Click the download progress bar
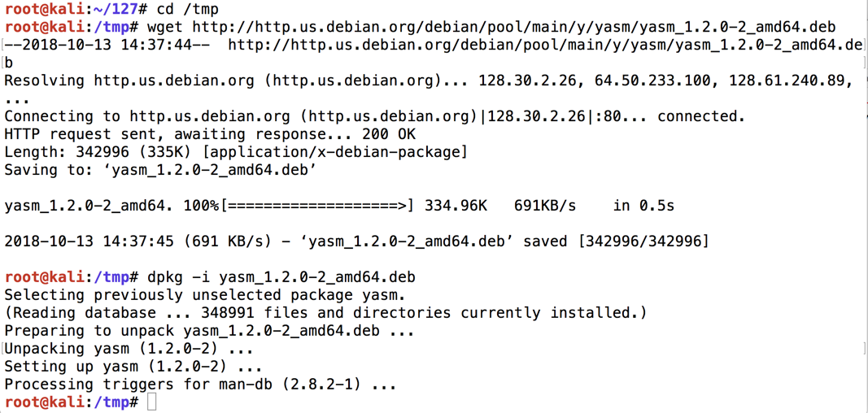Screen dimensions: 868x413 [x=316, y=206]
